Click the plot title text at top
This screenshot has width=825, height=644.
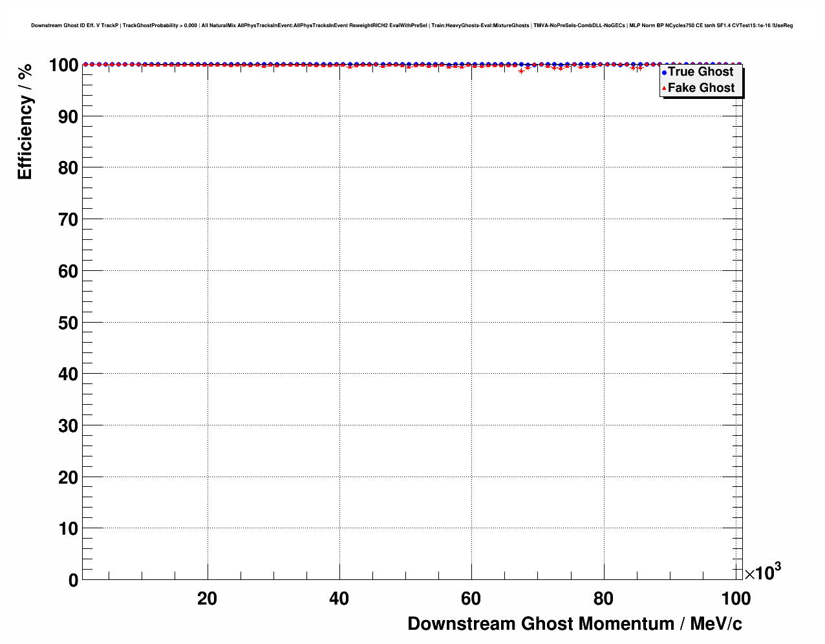[412, 26]
